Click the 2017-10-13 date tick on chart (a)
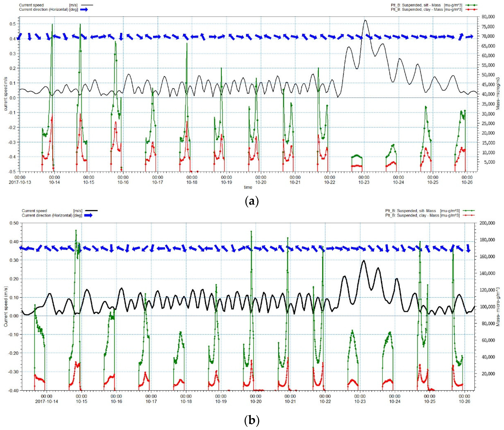The height and width of the screenshot is (430, 504). click(20, 182)
